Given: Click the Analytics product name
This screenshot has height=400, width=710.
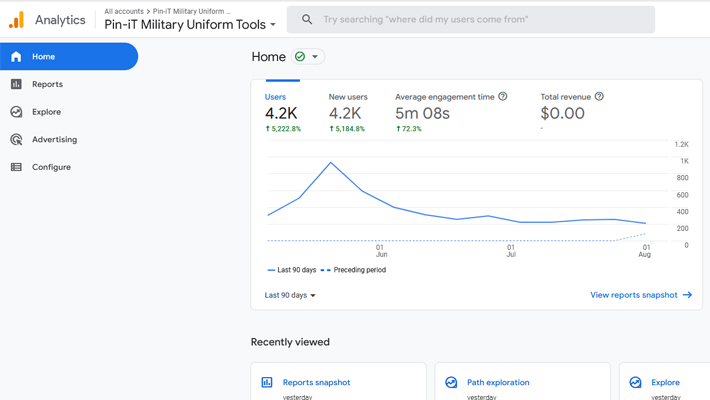Looking at the screenshot, I should point(60,20).
